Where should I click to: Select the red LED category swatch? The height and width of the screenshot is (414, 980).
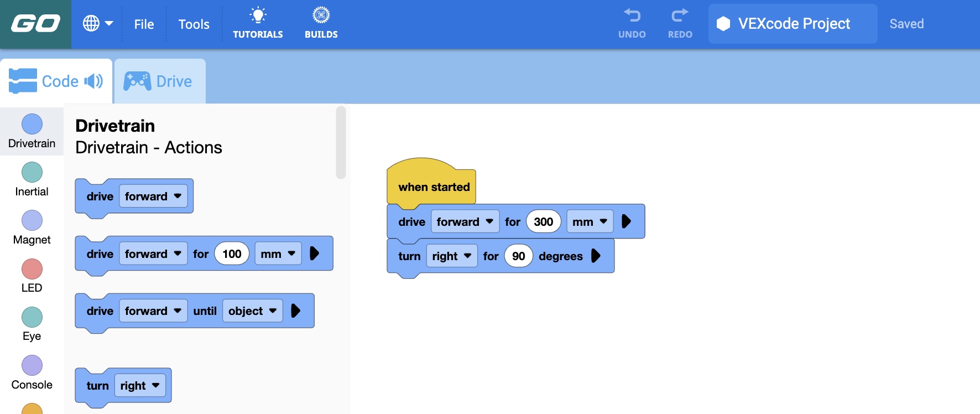(x=32, y=269)
